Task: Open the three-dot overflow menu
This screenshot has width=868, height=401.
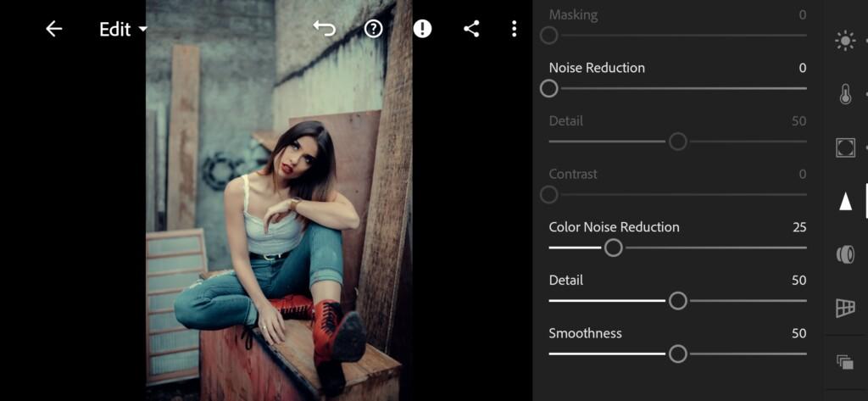Action: tap(515, 29)
